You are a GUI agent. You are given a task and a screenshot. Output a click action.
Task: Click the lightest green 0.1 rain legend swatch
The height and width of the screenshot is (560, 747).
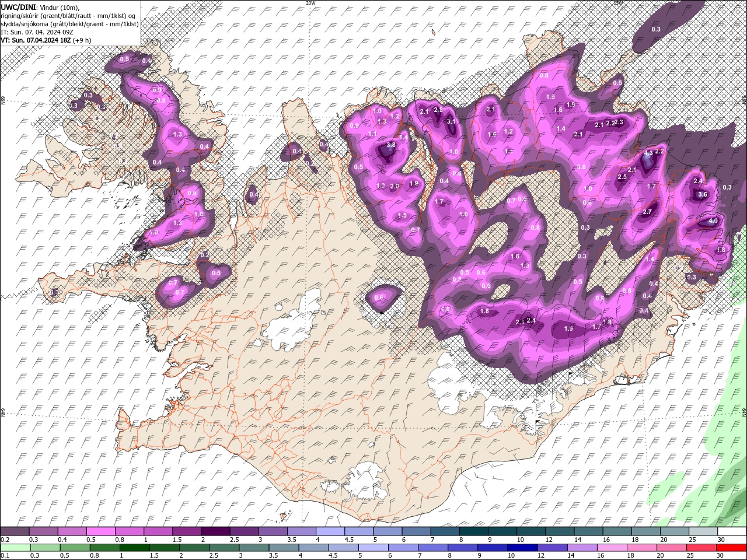15,548
